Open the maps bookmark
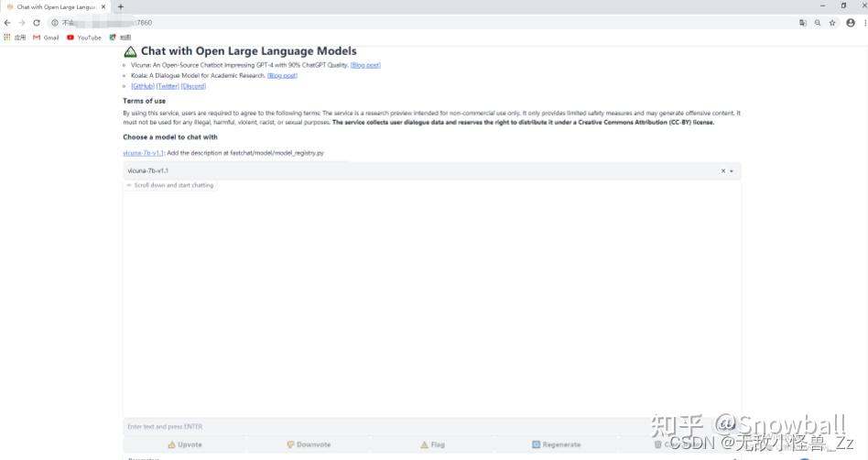868x460 pixels. tap(120, 38)
